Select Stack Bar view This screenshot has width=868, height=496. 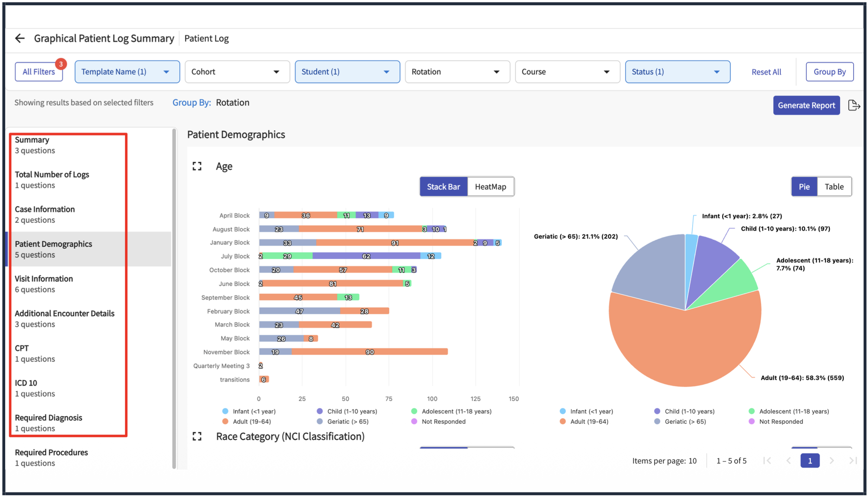(x=444, y=187)
